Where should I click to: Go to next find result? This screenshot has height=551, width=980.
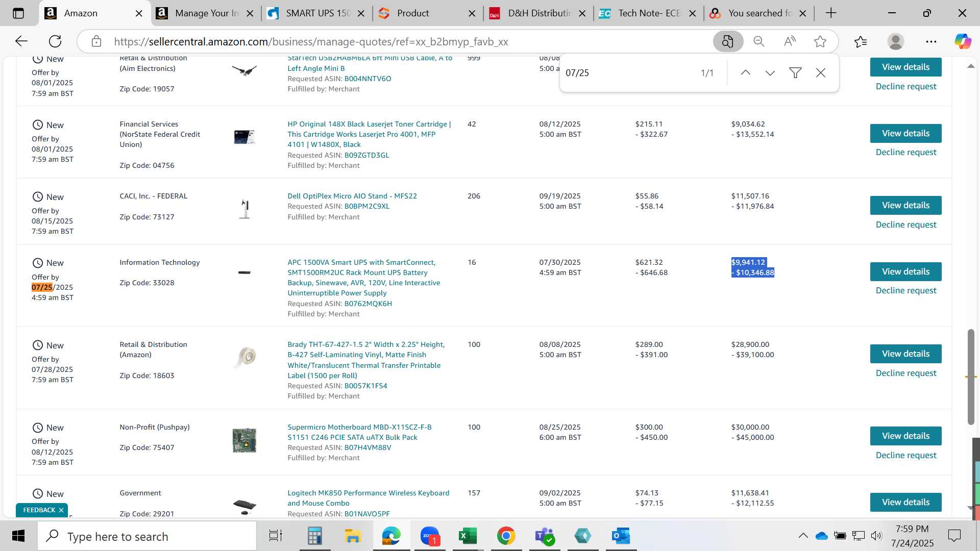tap(770, 73)
